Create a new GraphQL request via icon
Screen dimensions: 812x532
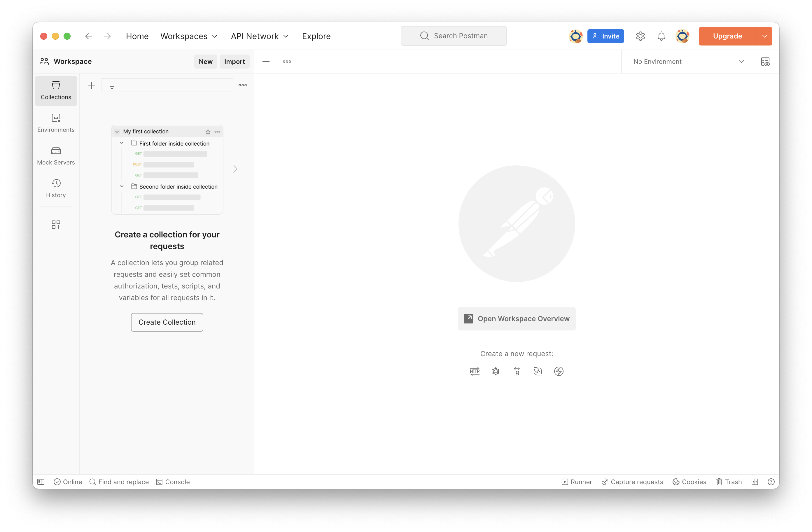tap(496, 371)
